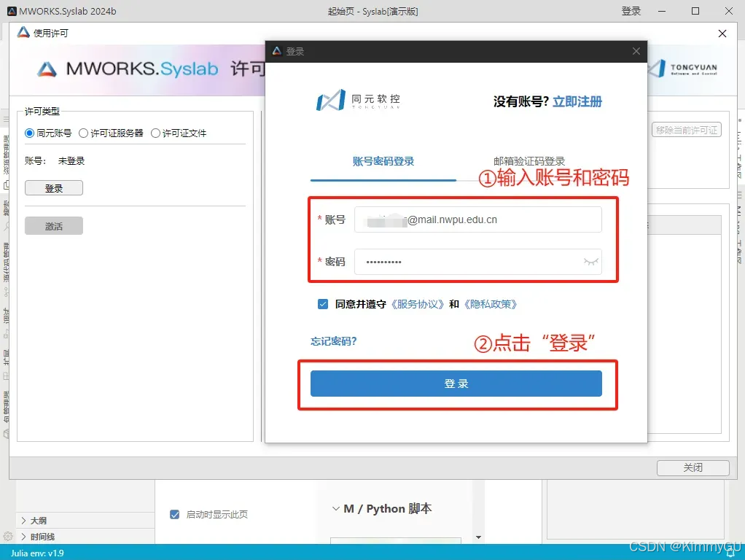Switch to 邮箱验证码登录 tab

tap(528, 161)
